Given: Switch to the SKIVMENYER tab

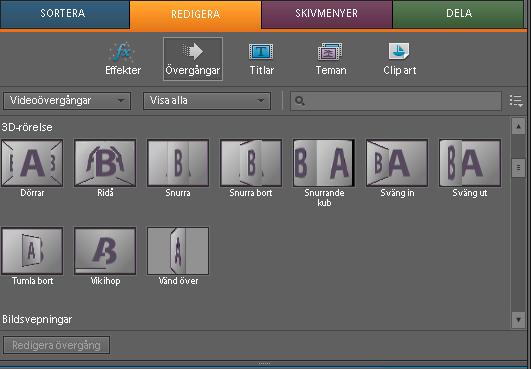Looking at the screenshot, I should click(326, 14).
